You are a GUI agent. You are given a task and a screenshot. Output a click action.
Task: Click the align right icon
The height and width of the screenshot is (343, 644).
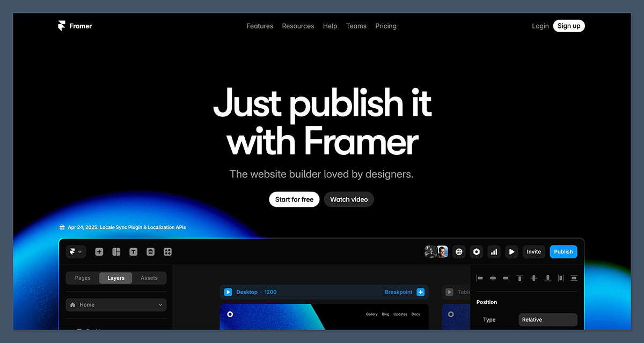pyautogui.click(x=506, y=278)
